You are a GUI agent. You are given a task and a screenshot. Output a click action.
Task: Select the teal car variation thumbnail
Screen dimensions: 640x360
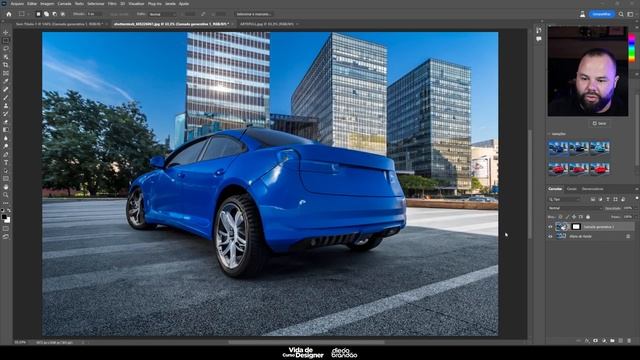(x=600, y=148)
